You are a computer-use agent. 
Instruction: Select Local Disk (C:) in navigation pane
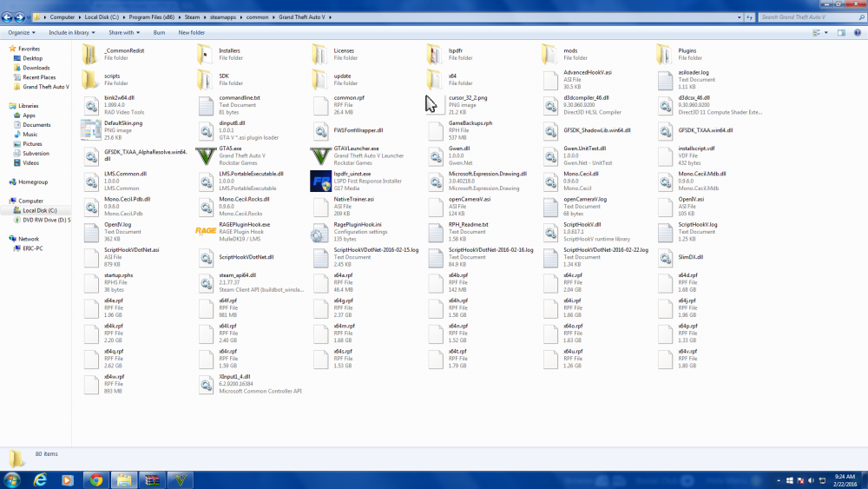tap(39, 210)
